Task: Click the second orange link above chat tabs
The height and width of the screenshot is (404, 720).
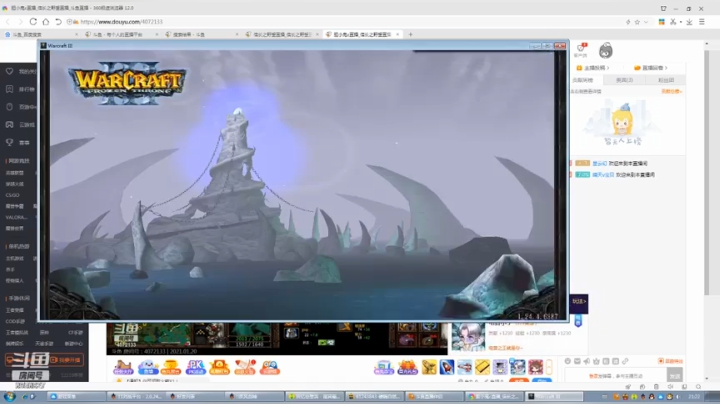Action: pos(651,68)
